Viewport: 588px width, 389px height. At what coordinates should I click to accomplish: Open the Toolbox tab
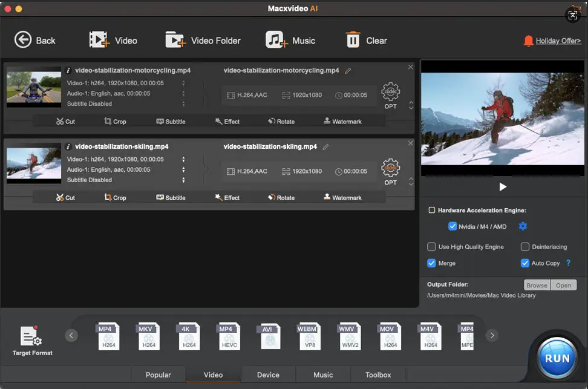378,374
